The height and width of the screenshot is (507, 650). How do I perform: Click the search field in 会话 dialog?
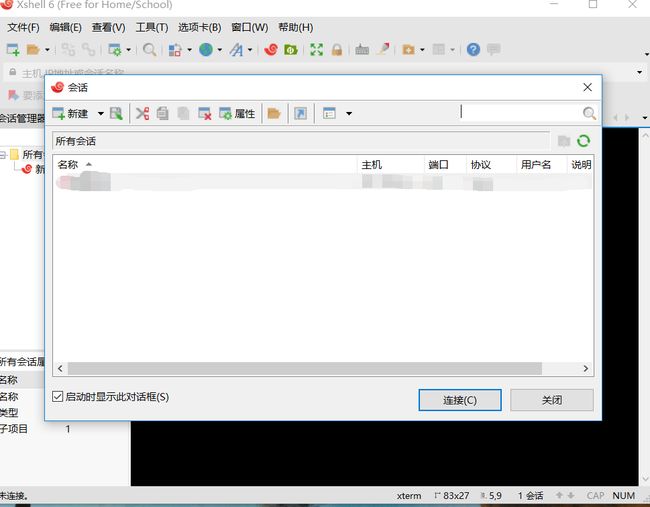coord(520,113)
